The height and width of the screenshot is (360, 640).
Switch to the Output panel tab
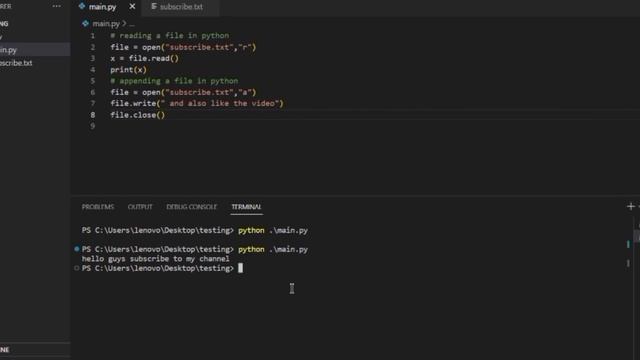140,207
